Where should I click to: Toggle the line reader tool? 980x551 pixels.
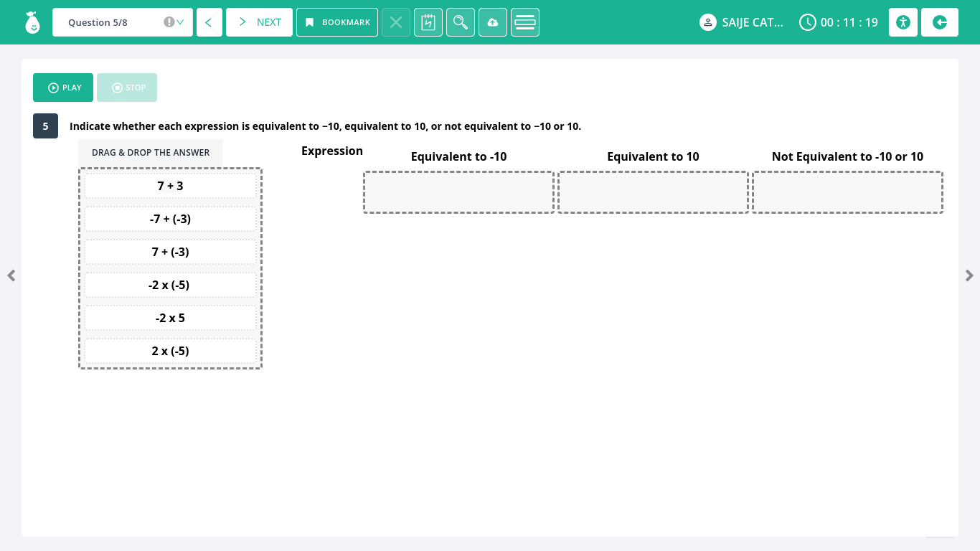tap(525, 22)
